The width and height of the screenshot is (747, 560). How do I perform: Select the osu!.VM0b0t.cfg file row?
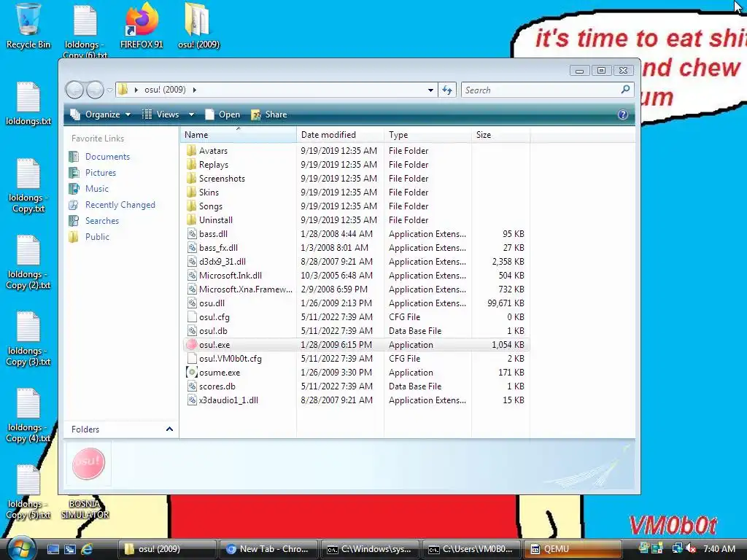click(x=356, y=359)
